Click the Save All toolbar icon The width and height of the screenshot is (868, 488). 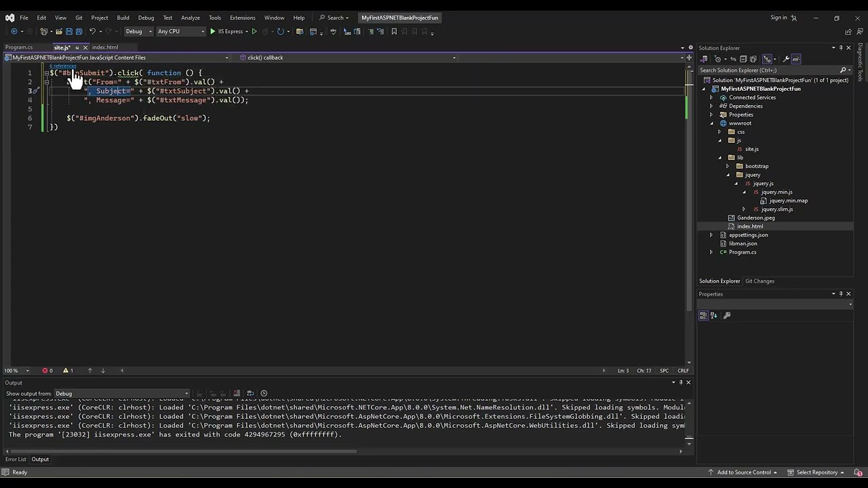point(79,31)
